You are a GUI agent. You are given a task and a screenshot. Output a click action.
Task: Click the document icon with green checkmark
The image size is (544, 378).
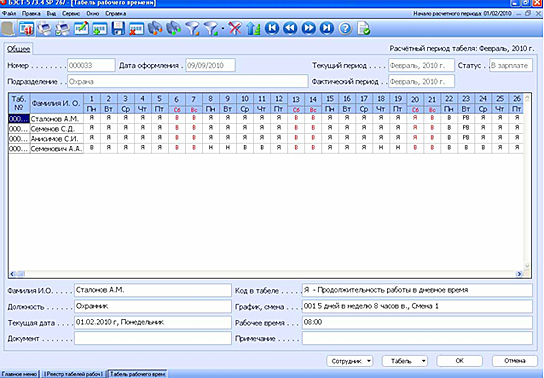point(364,28)
